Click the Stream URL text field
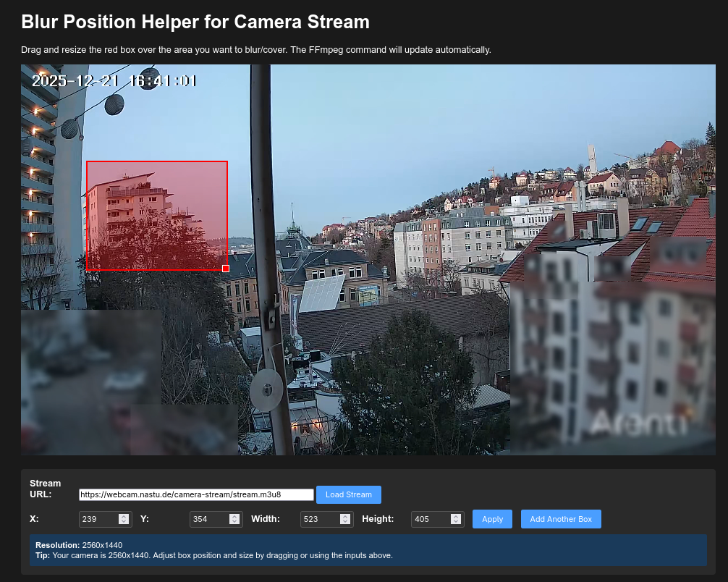 coord(196,495)
